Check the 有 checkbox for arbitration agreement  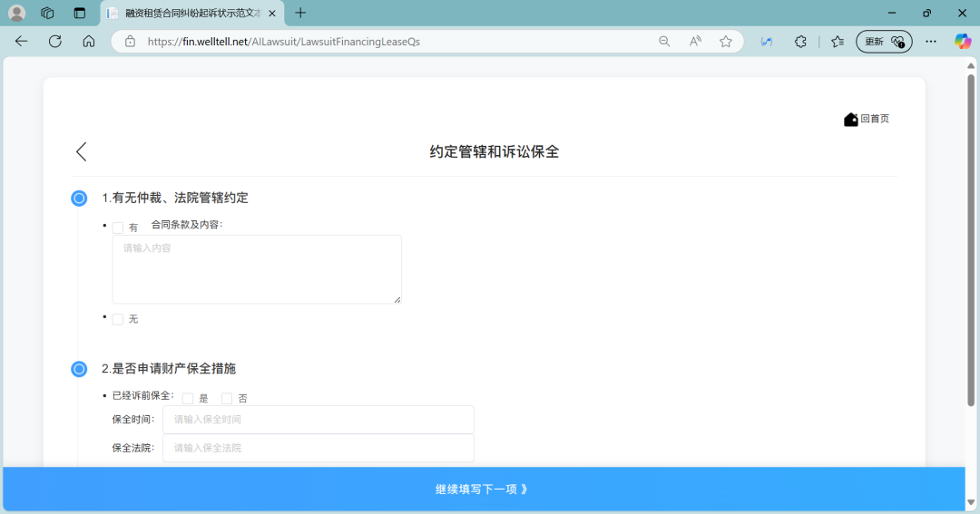tap(118, 228)
